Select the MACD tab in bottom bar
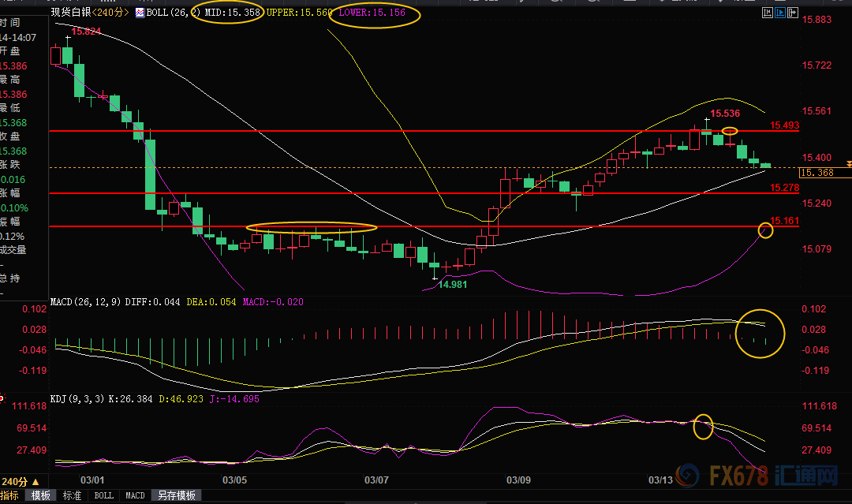The image size is (852, 504). (135, 495)
